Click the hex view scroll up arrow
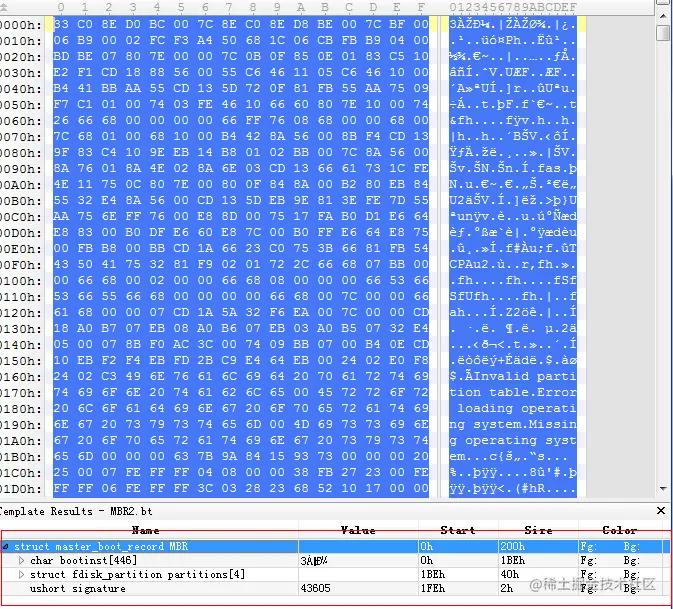 pos(663,15)
